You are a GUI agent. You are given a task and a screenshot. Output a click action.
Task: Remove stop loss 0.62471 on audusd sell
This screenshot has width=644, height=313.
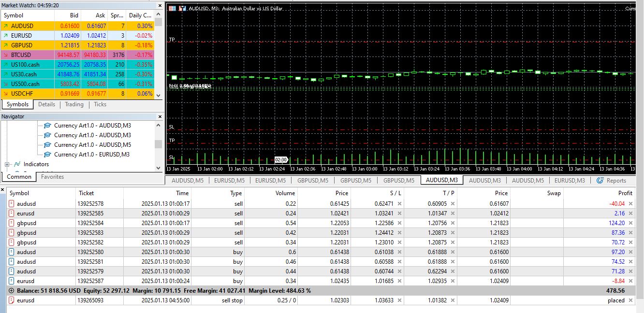(399, 204)
